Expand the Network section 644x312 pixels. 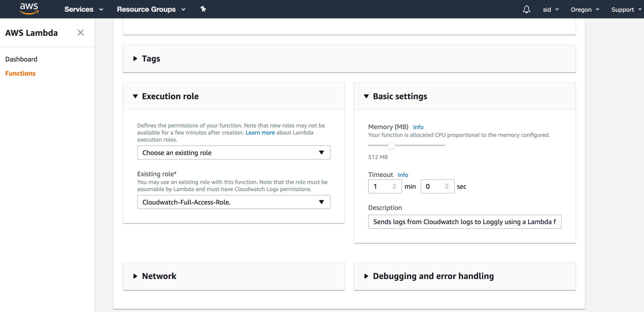(x=159, y=276)
